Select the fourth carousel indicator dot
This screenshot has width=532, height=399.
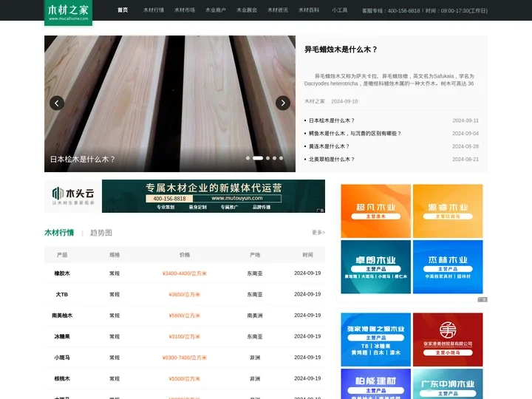click(274, 158)
